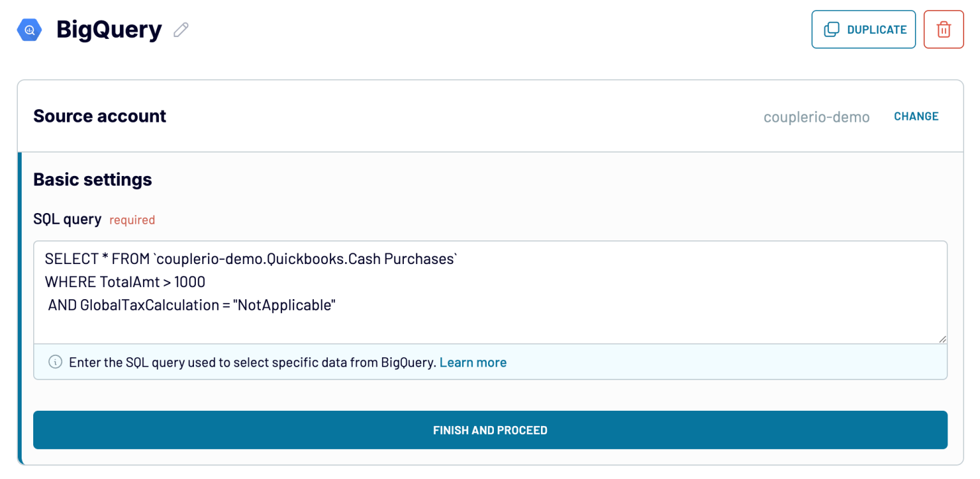The width and height of the screenshot is (980, 479).
Task: Open the Learn more link
Action: pos(473,362)
